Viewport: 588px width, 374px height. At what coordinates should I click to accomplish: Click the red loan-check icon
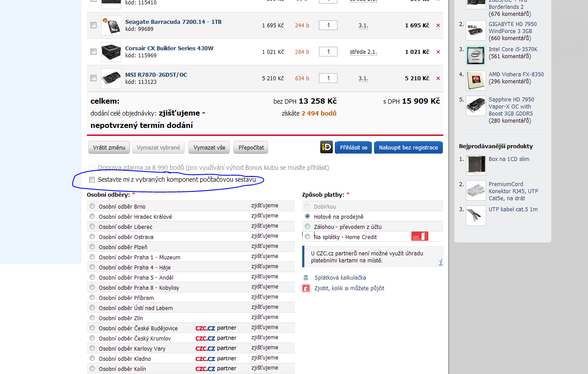[x=306, y=288]
